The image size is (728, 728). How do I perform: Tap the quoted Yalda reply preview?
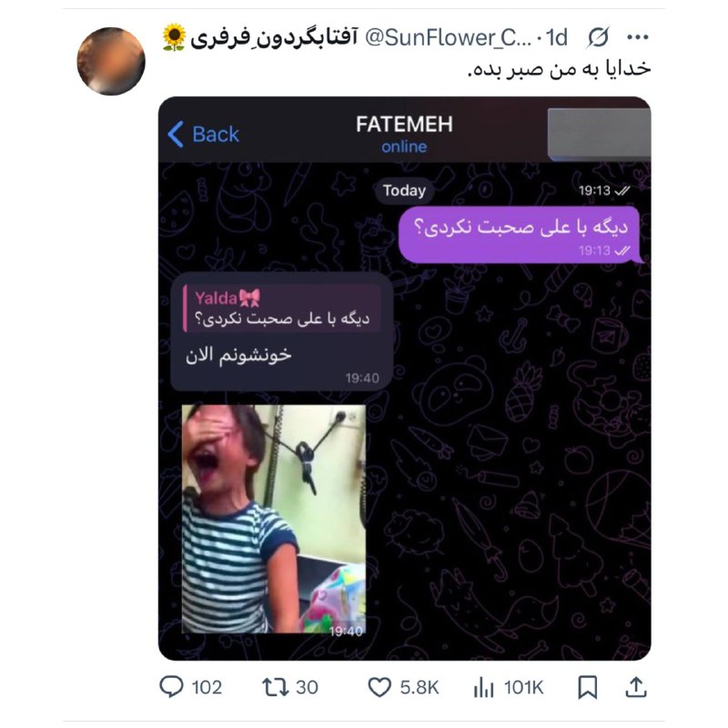[x=282, y=308]
